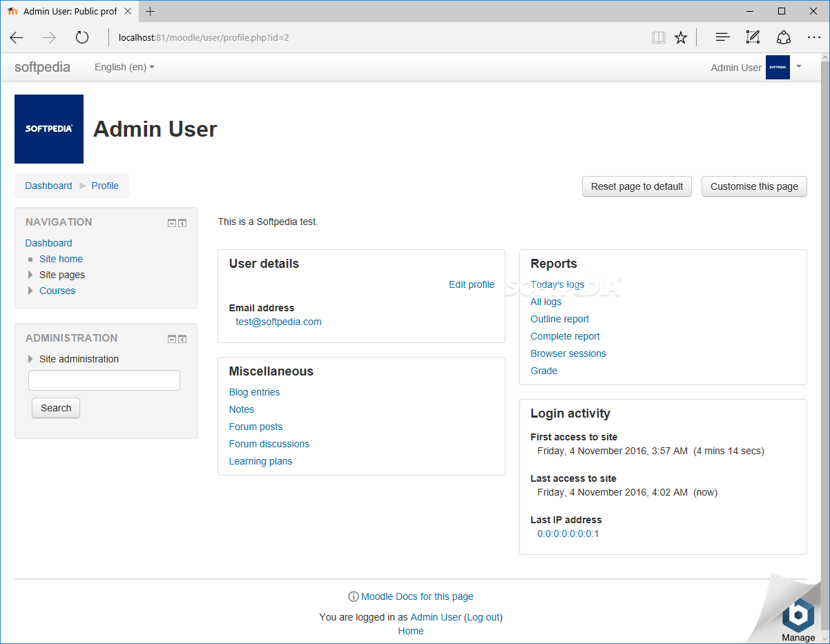This screenshot has height=644, width=830.
Task: Open a new browser tab with plus
Action: (150, 11)
